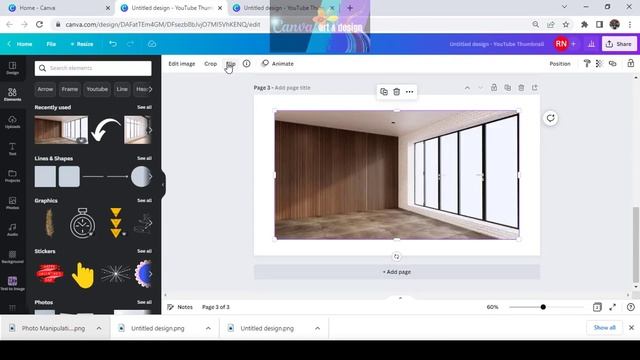
Task: Adjust the zoom slider handle
Action: coord(543,307)
